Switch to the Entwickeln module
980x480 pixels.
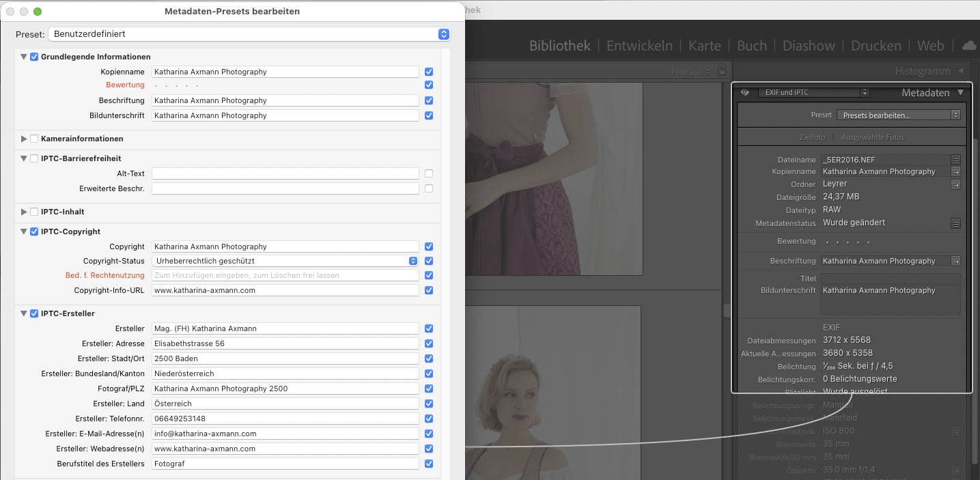click(639, 46)
